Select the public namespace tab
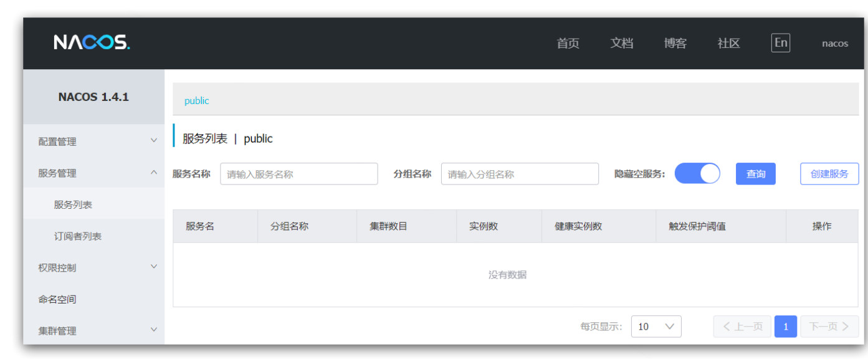The width and height of the screenshot is (868, 359). [197, 101]
